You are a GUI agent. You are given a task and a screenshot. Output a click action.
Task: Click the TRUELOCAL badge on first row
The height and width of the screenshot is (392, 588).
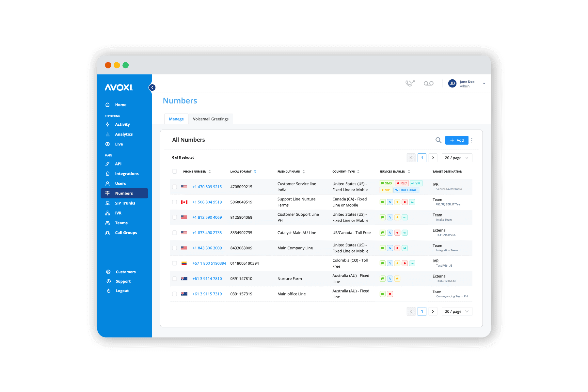(x=406, y=190)
